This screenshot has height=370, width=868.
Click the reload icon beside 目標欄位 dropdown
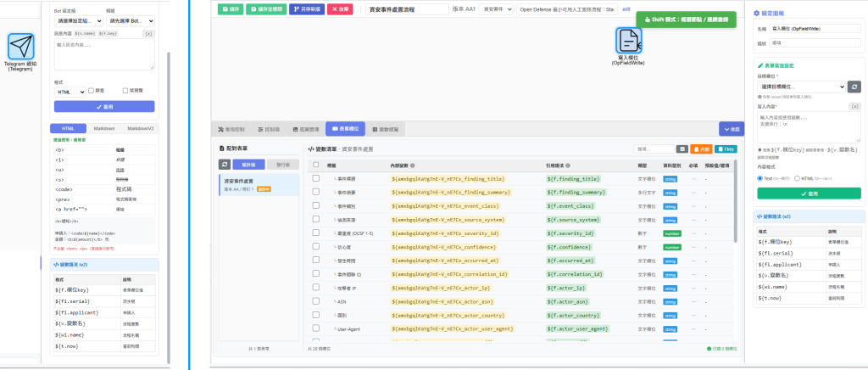click(x=855, y=87)
